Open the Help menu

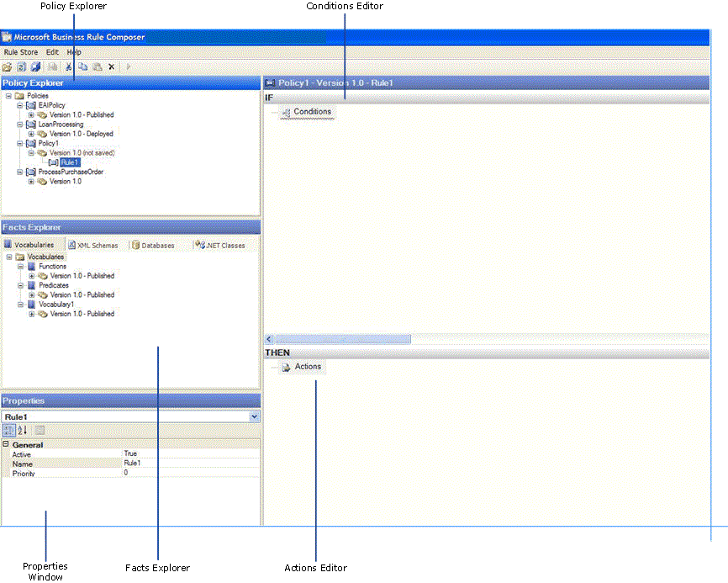pyautogui.click(x=74, y=52)
